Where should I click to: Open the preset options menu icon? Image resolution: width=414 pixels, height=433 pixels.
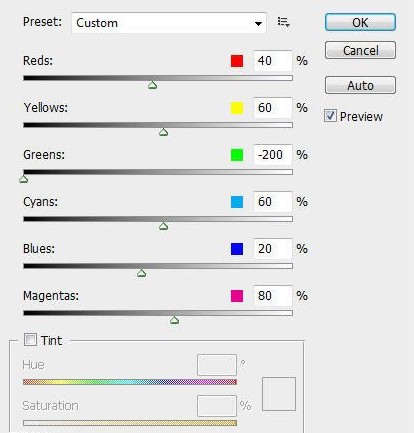pyautogui.click(x=283, y=22)
